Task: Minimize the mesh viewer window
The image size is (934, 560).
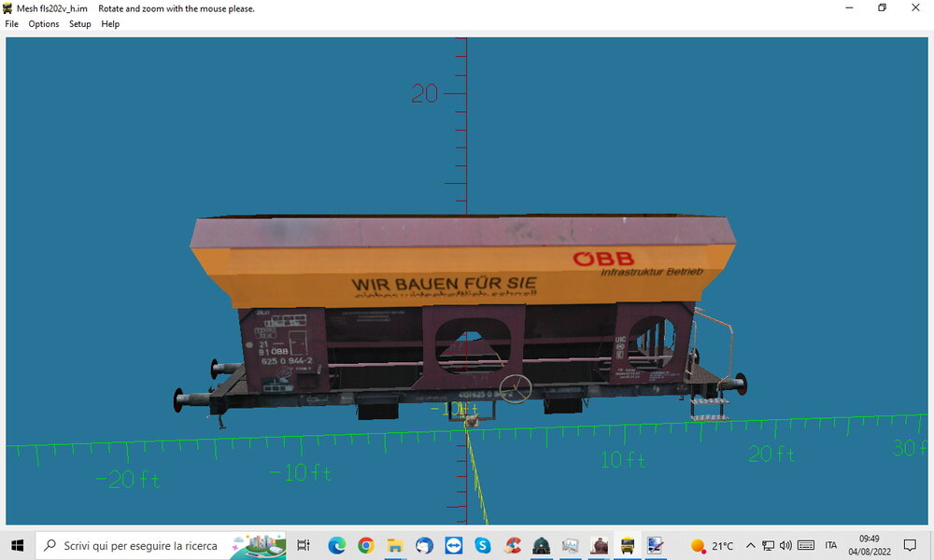Action: [849, 7]
